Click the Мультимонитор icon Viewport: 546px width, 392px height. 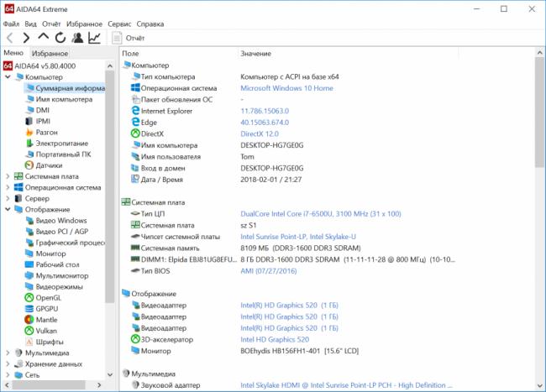point(29,275)
